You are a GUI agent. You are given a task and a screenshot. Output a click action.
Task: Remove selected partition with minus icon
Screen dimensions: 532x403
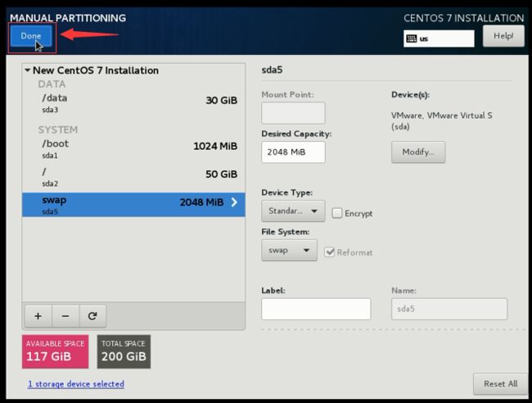pos(65,316)
